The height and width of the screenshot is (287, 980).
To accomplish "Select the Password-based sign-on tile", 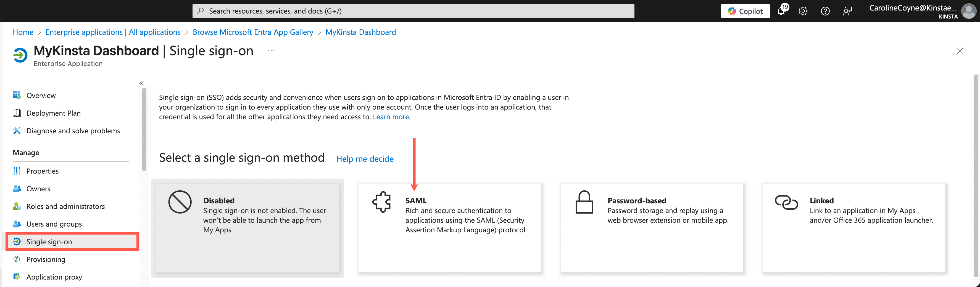I will 651,228.
